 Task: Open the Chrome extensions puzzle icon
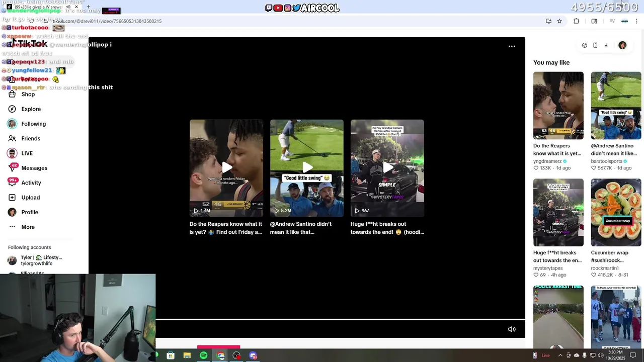pyautogui.click(x=577, y=21)
